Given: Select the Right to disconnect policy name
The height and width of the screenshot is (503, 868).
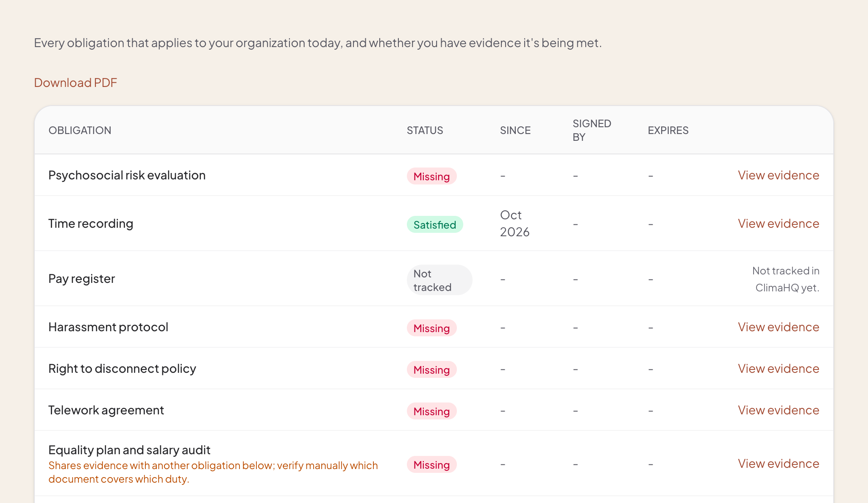Looking at the screenshot, I should [x=122, y=369].
